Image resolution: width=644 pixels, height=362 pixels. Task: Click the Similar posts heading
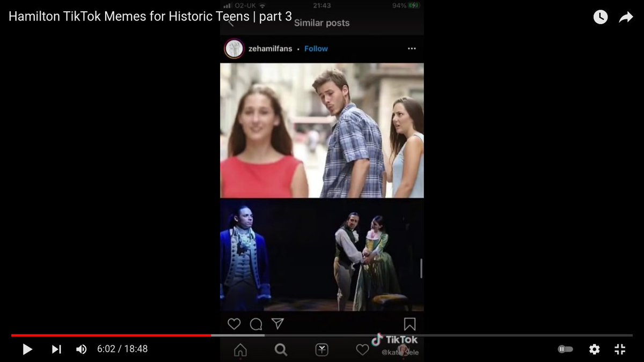(321, 23)
